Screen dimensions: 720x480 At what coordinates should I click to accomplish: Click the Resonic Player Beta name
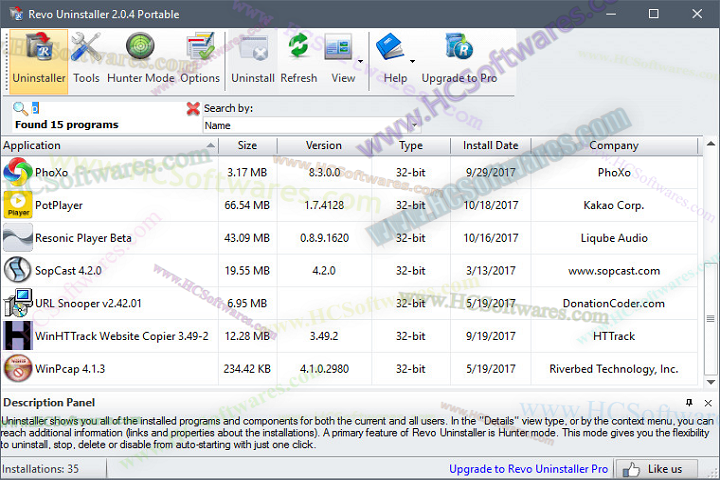tap(83, 238)
